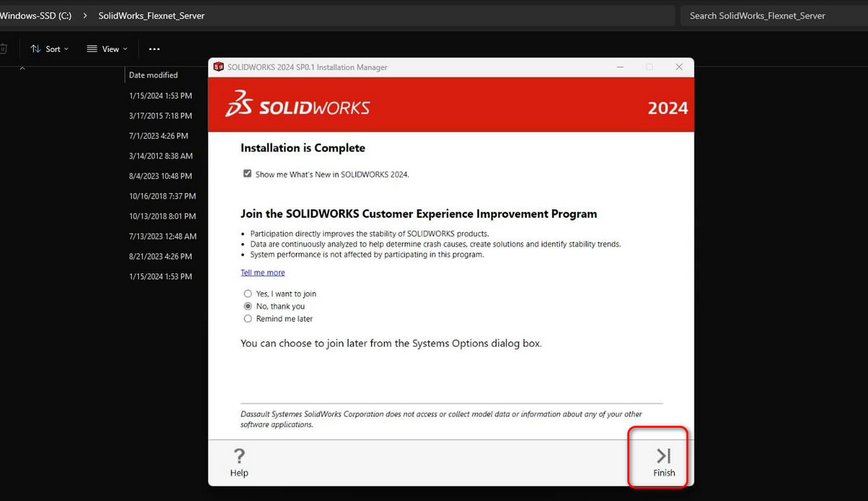
Task: Show more options (three dots) in File Explorer
Action: tap(154, 49)
